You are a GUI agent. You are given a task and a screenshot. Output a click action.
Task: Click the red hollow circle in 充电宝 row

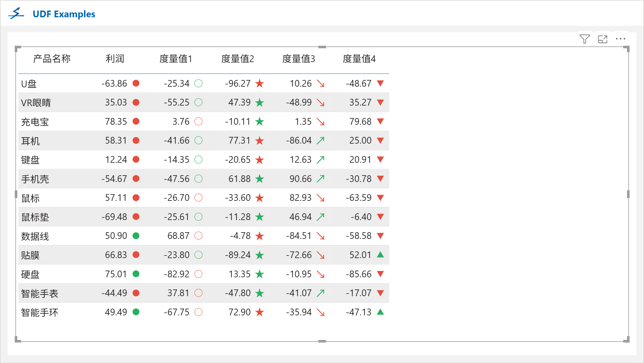point(199,122)
